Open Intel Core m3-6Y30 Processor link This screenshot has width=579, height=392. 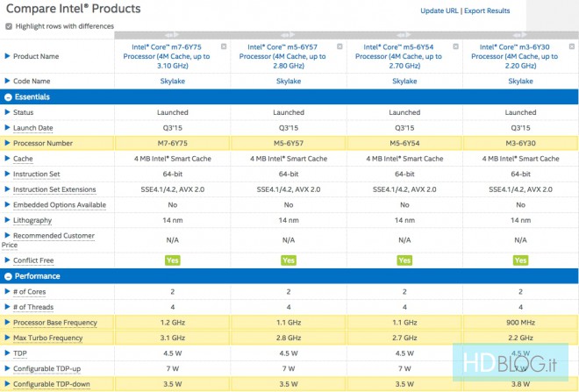pyautogui.click(x=521, y=55)
